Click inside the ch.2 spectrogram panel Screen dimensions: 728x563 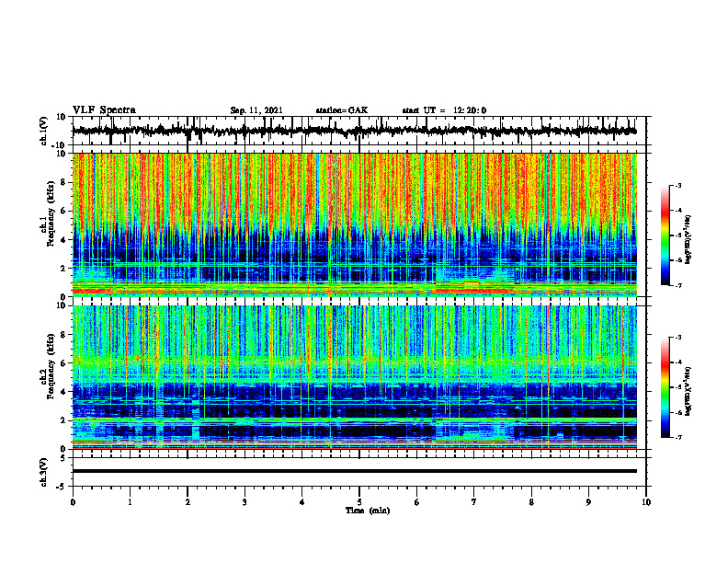coord(354,377)
